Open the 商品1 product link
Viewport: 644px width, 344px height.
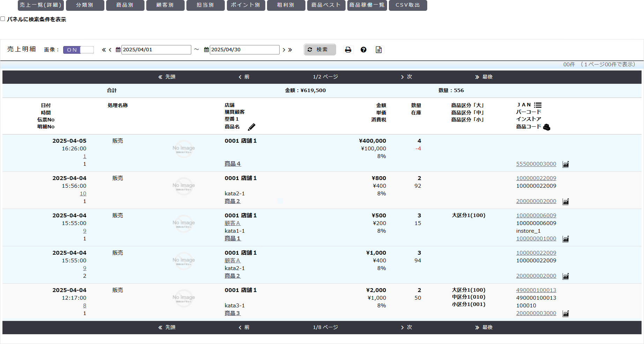[x=232, y=238]
